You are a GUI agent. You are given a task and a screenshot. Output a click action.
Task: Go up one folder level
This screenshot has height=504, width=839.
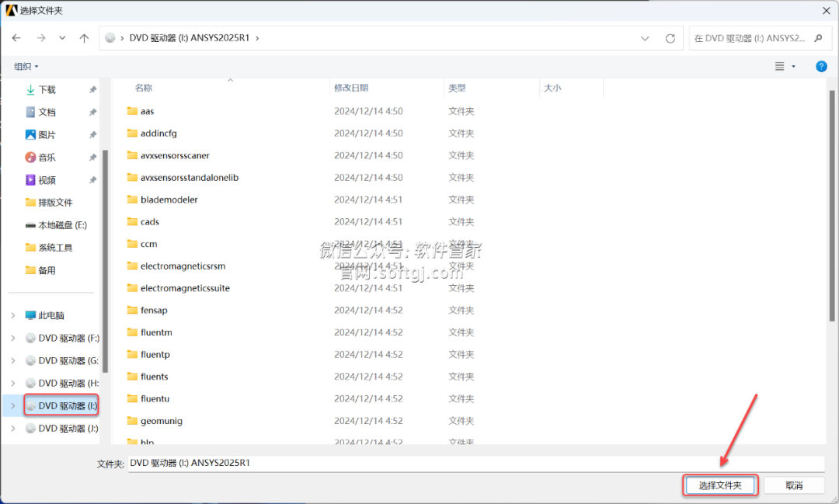[84, 38]
